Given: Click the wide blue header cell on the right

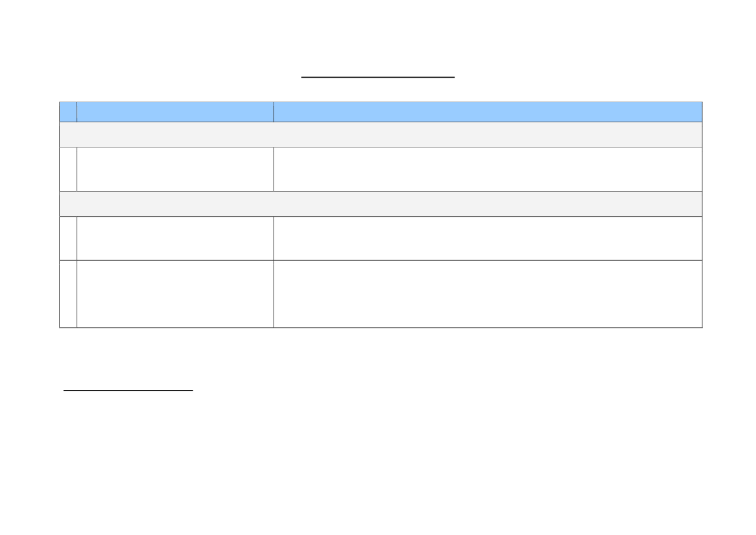Looking at the screenshot, I should click(x=488, y=112).
